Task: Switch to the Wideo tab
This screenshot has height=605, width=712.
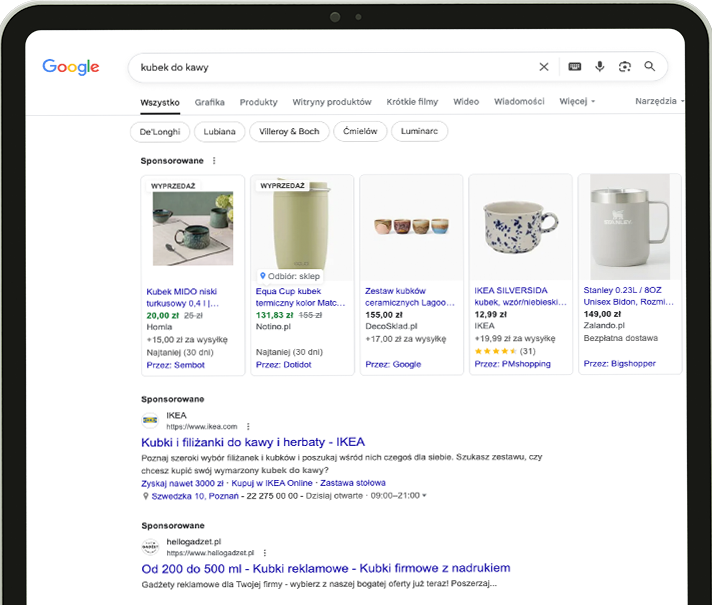Action: (466, 101)
